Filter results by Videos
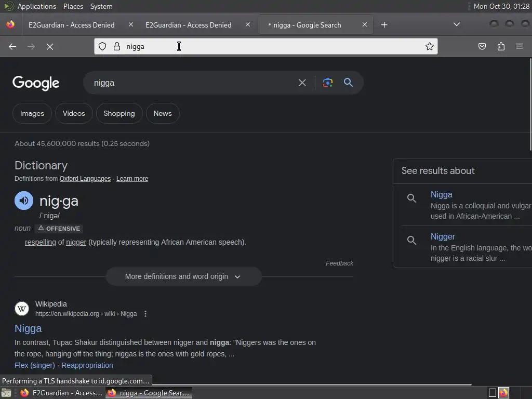532x399 pixels. pos(74,113)
